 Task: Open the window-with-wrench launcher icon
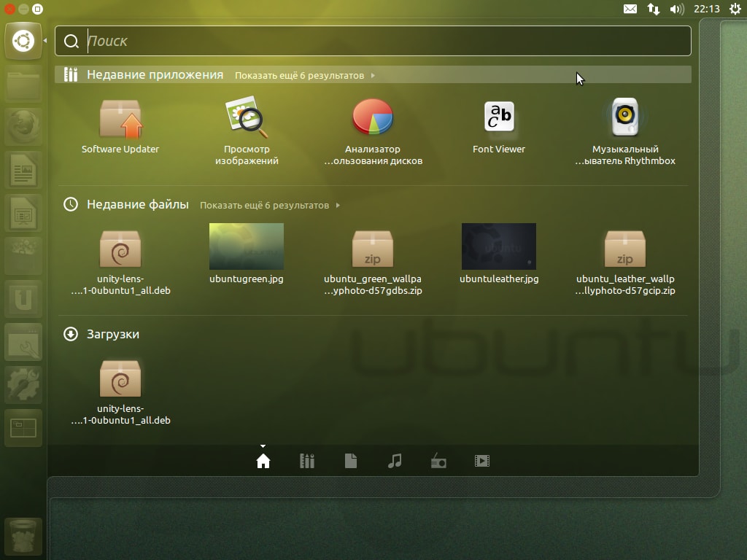[23, 342]
